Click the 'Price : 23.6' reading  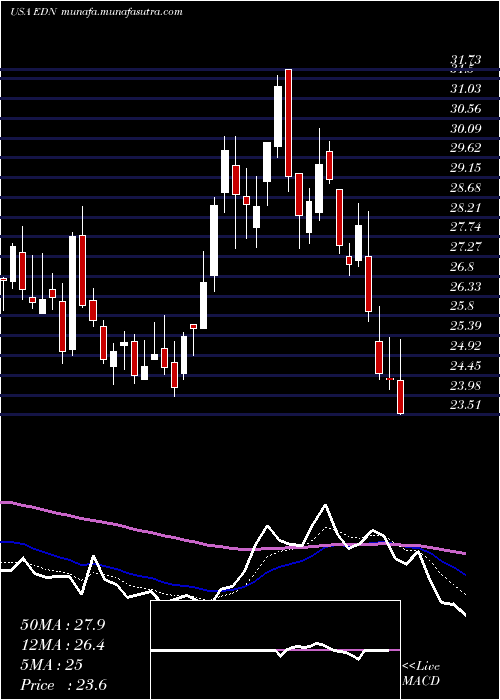[x=63, y=684]
